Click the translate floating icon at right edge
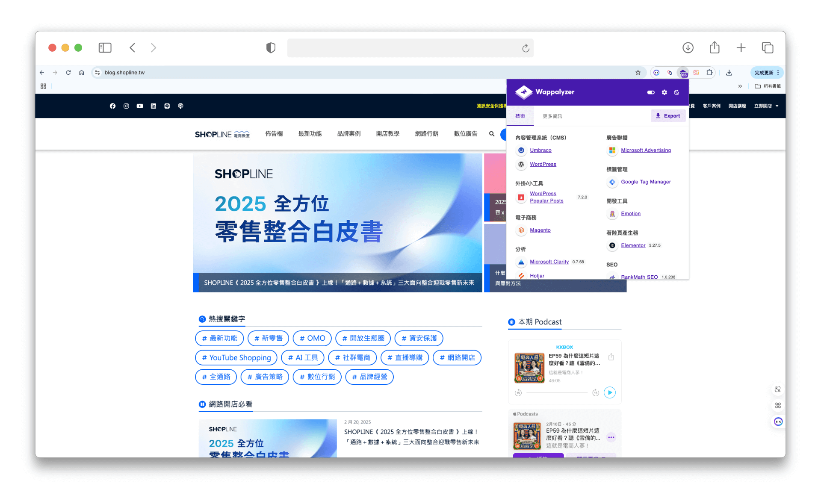The height and width of the screenshot is (504, 821). click(x=778, y=389)
